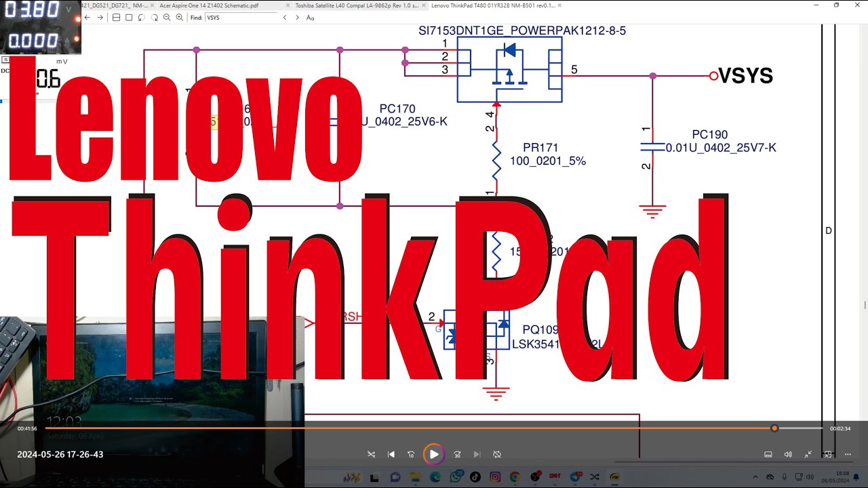Close the Lenovo ThinkPad T480 tab
868x488 pixels.
559,5
